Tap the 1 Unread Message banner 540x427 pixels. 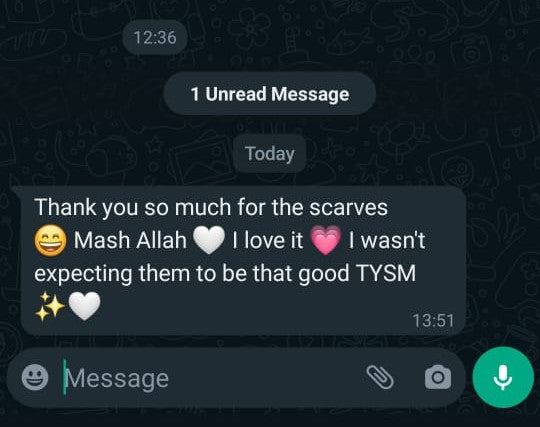(270, 94)
